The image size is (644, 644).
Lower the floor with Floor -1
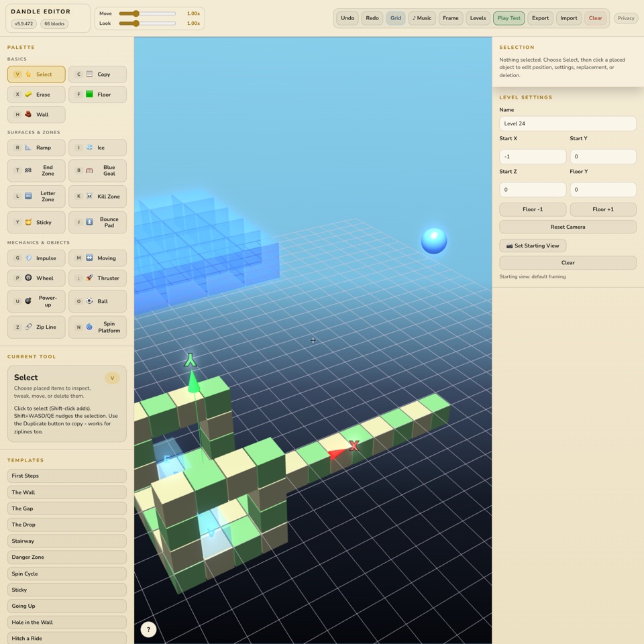pyautogui.click(x=533, y=209)
